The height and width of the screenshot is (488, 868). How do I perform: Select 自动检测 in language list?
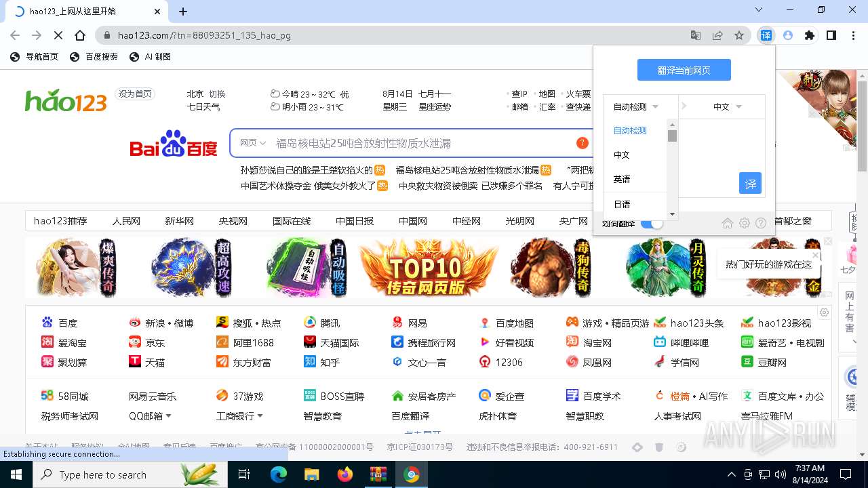[631, 130]
